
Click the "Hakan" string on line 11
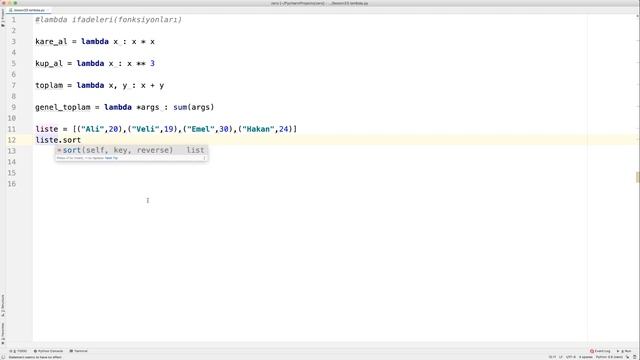click(258, 129)
